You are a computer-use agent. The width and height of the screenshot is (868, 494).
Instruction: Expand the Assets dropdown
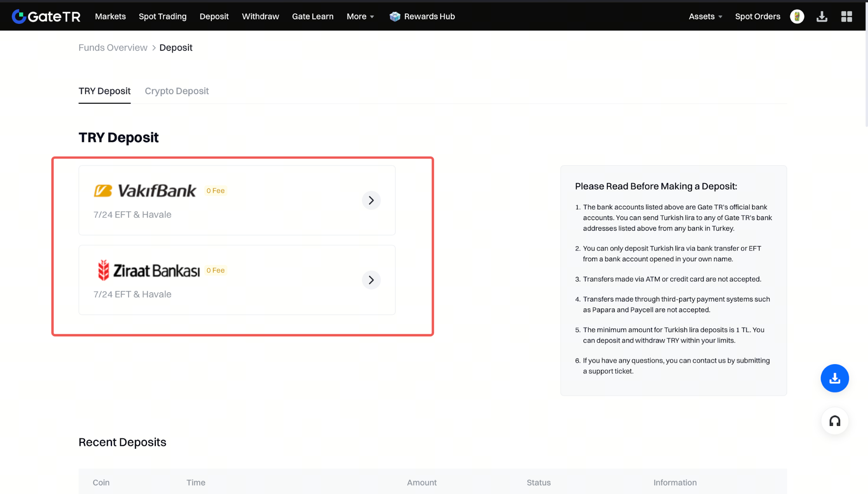click(x=705, y=16)
